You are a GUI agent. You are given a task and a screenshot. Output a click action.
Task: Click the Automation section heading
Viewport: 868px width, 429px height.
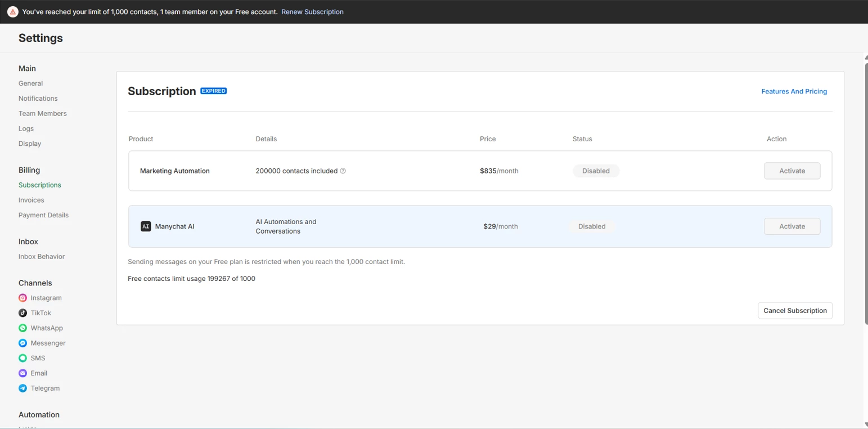click(39, 415)
